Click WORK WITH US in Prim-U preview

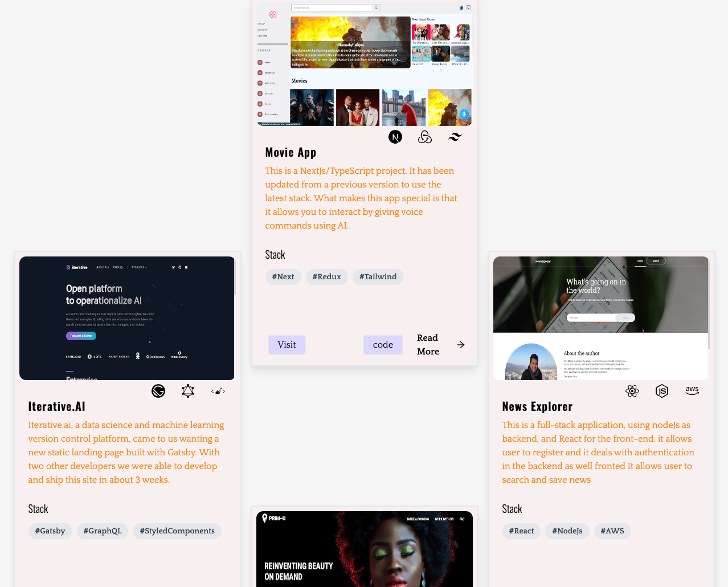444,519
